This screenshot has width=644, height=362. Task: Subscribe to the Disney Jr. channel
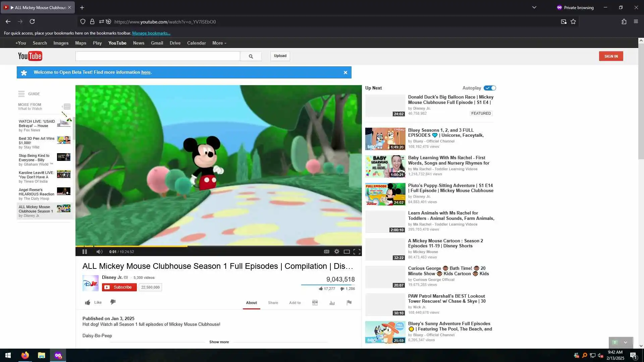pos(119,287)
